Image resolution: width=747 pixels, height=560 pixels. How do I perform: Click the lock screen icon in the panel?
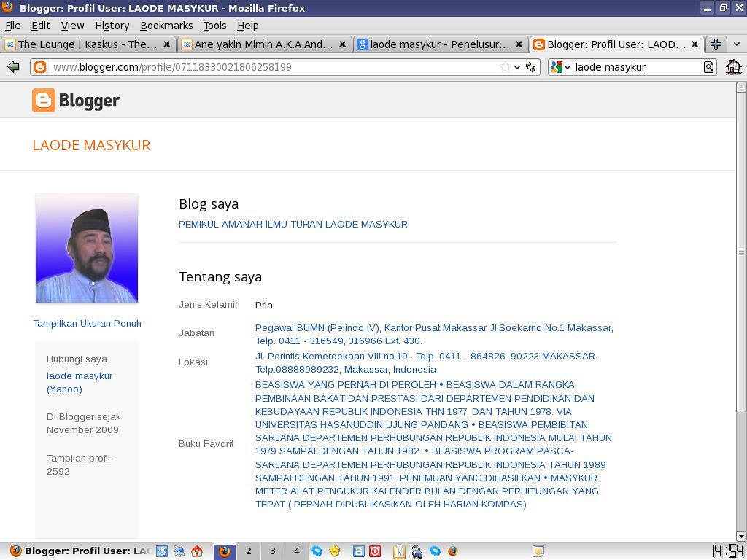pyautogui.click(x=358, y=551)
